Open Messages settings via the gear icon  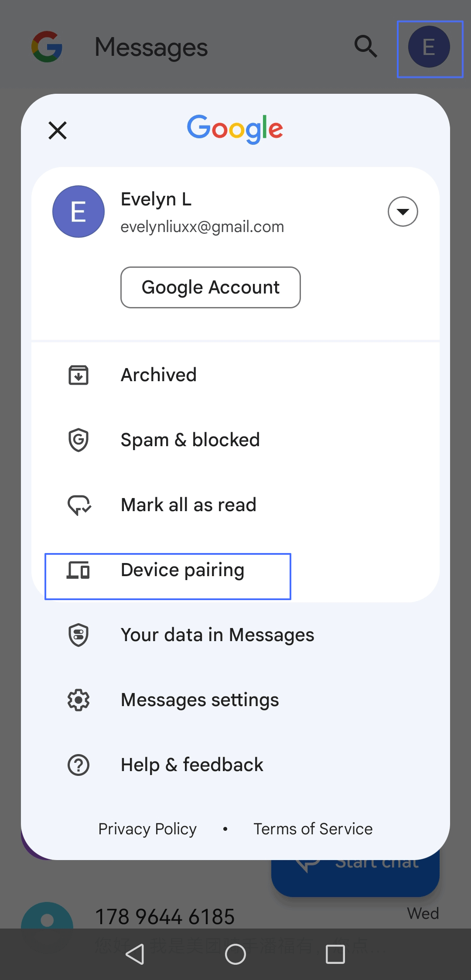pyautogui.click(x=78, y=700)
